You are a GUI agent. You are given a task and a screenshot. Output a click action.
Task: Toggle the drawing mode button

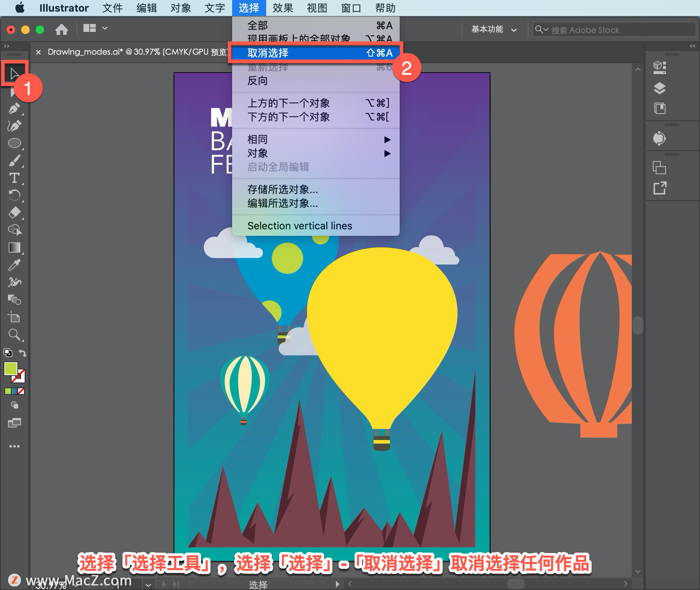(x=14, y=405)
